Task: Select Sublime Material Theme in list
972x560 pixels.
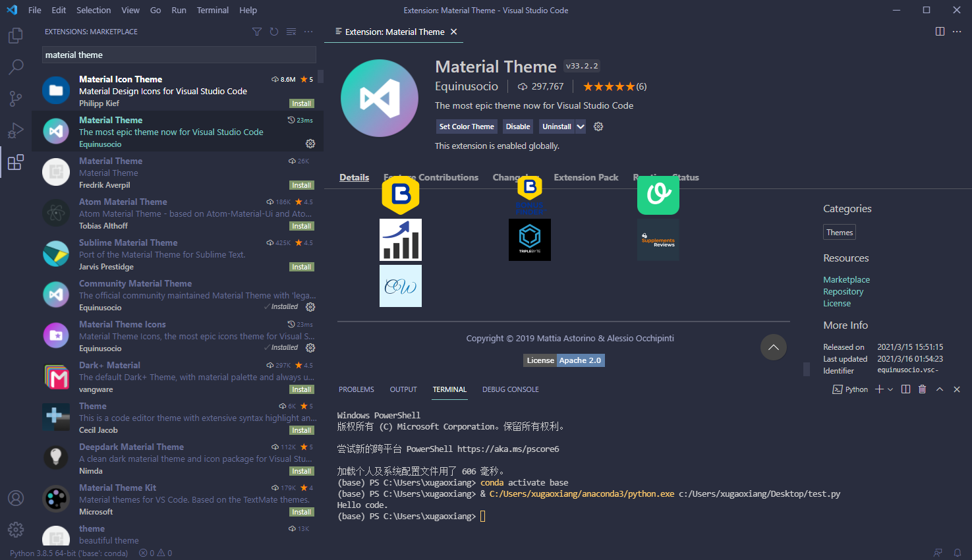Action: (x=178, y=254)
